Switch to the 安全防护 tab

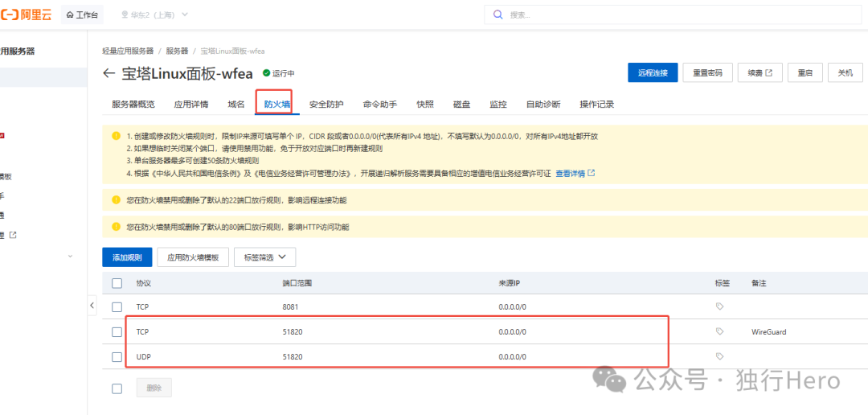pos(326,105)
